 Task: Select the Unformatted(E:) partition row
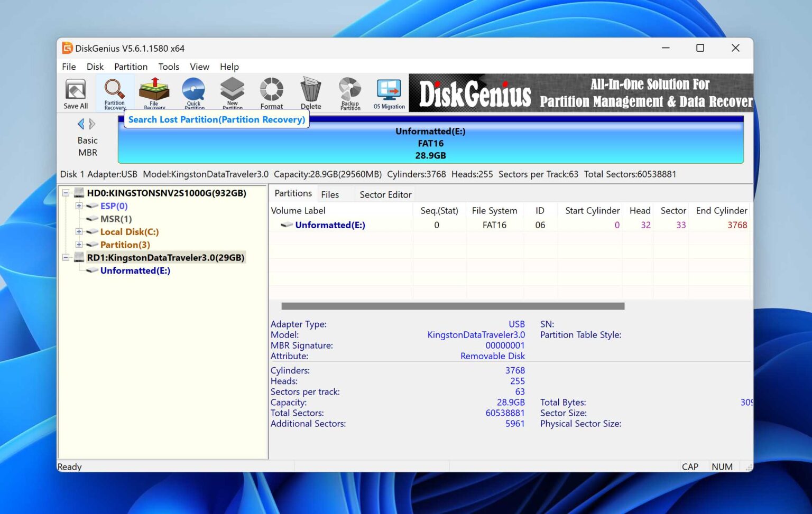(329, 225)
